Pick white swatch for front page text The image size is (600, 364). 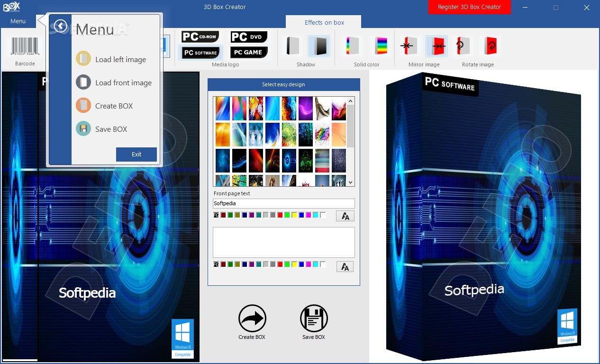323,215
